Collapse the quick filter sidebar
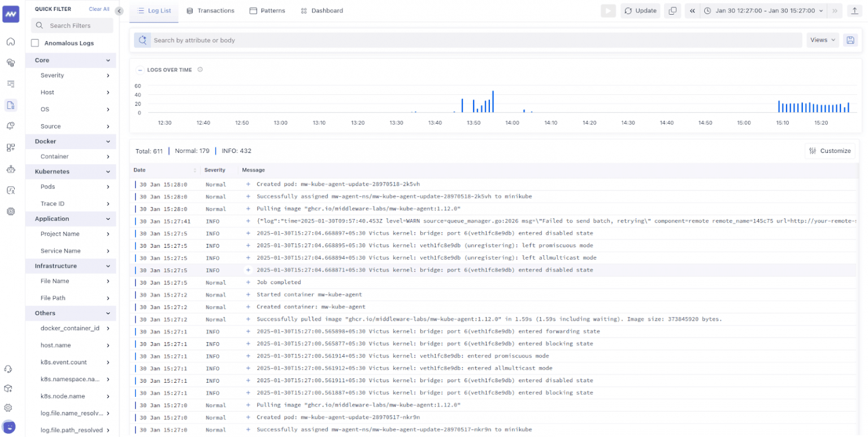This screenshot has width=868, height=437. (x=119, y=10)
